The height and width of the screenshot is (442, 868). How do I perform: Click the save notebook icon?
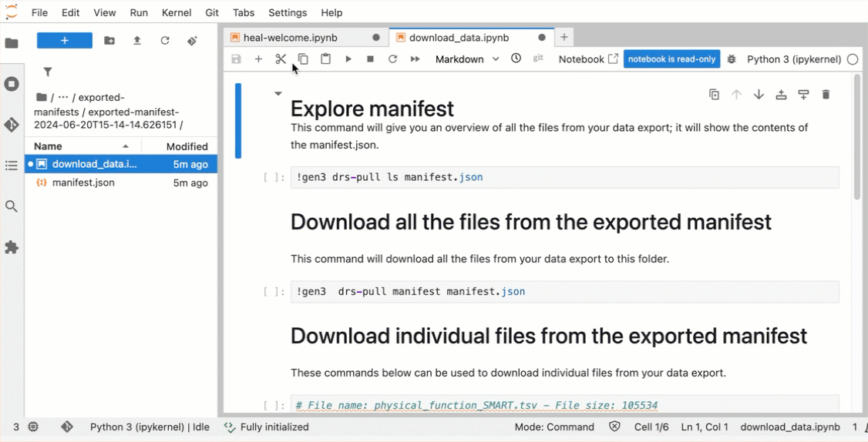click(237, 59)
